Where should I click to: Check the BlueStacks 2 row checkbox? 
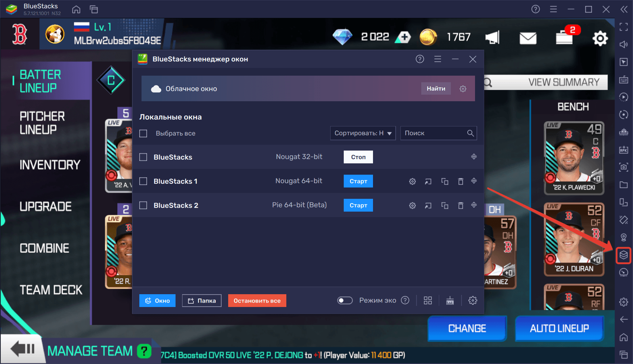143,205
